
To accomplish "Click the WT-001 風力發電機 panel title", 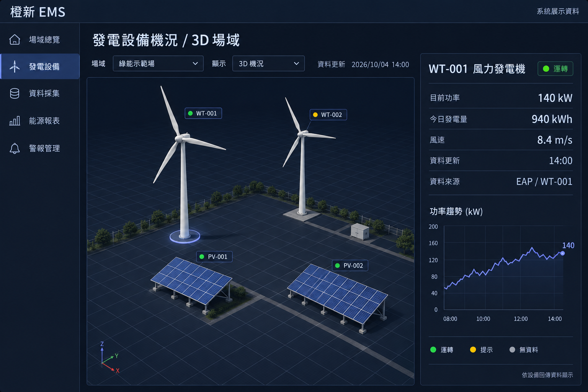I will pos(477,69).
